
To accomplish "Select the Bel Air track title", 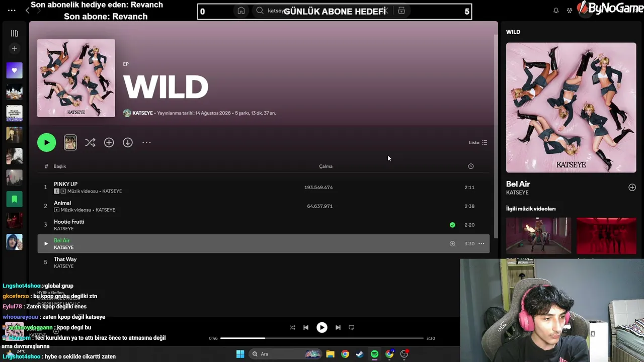I will click(62, 240).
